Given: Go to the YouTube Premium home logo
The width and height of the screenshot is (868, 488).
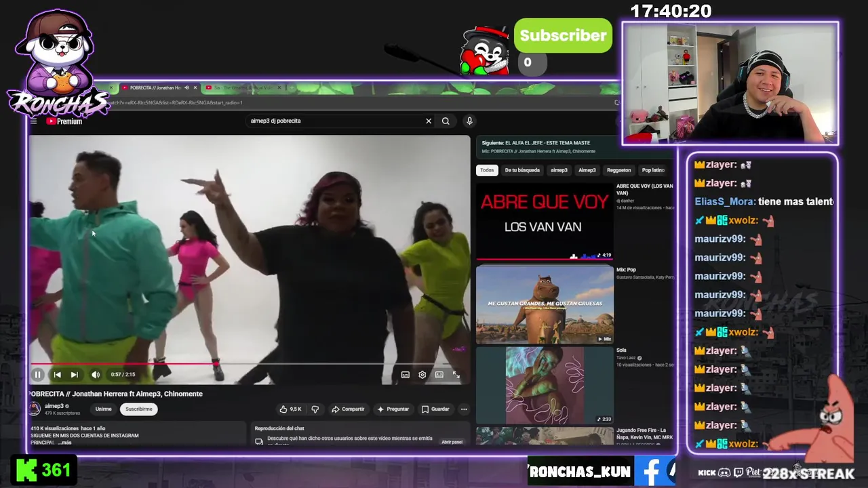Looking at the screenshot, I should (64, 121).
